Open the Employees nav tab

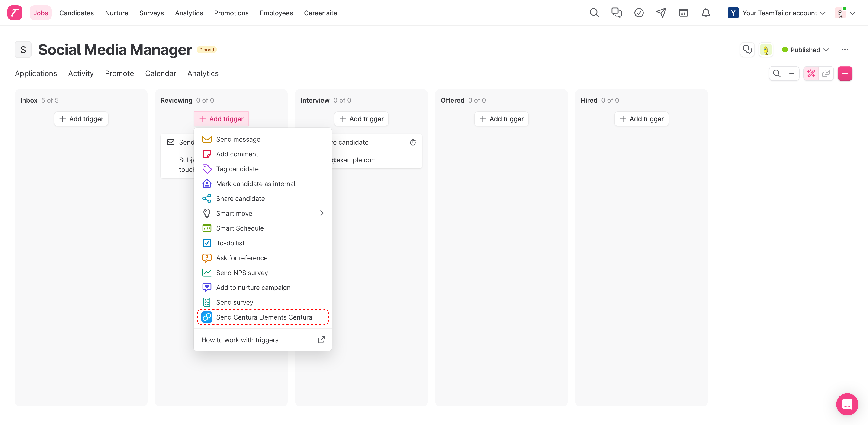click(x=276, y=13)
